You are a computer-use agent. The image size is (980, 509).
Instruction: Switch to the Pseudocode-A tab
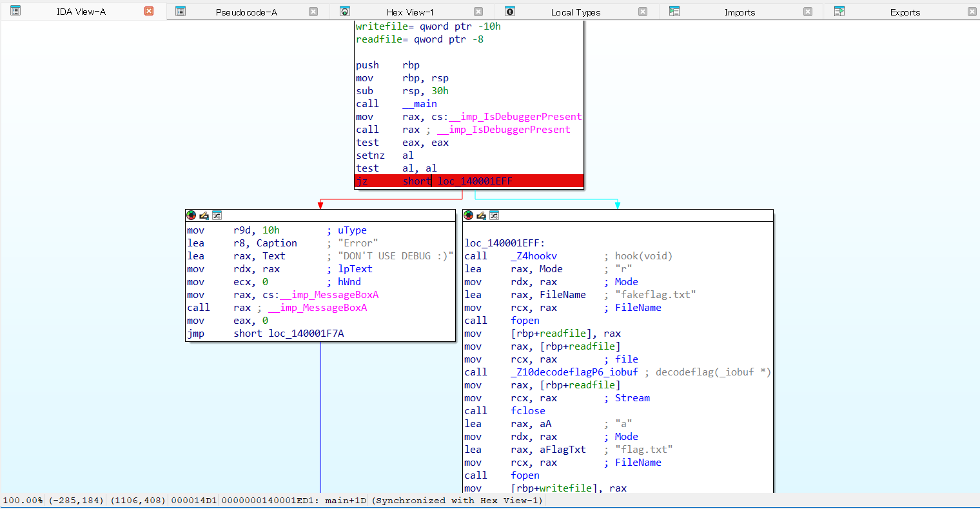(x=246, y=12)
